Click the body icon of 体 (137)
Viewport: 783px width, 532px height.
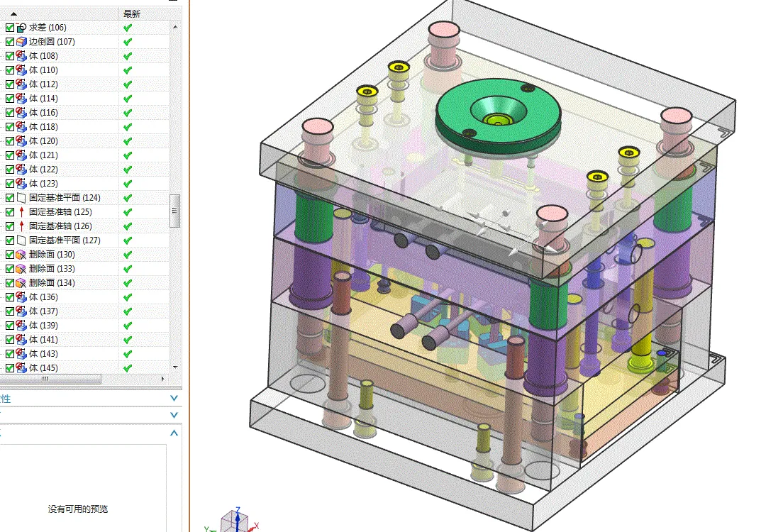coord(21,311)
